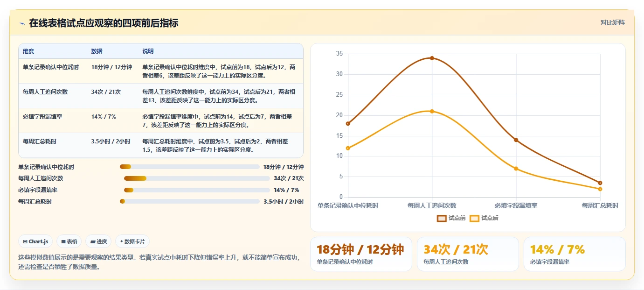
Task: Click the 表格 tag chip
Action: click(x=69, y=241)
